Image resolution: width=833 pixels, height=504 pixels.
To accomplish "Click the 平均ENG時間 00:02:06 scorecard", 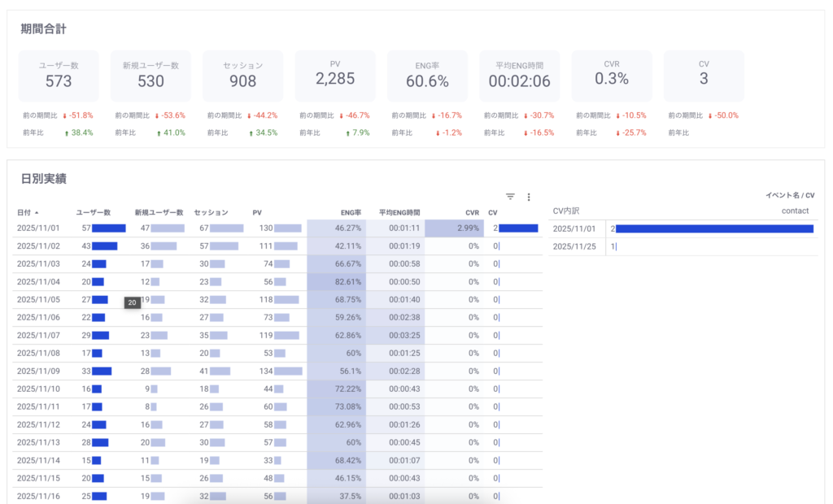I will [519, 76].
